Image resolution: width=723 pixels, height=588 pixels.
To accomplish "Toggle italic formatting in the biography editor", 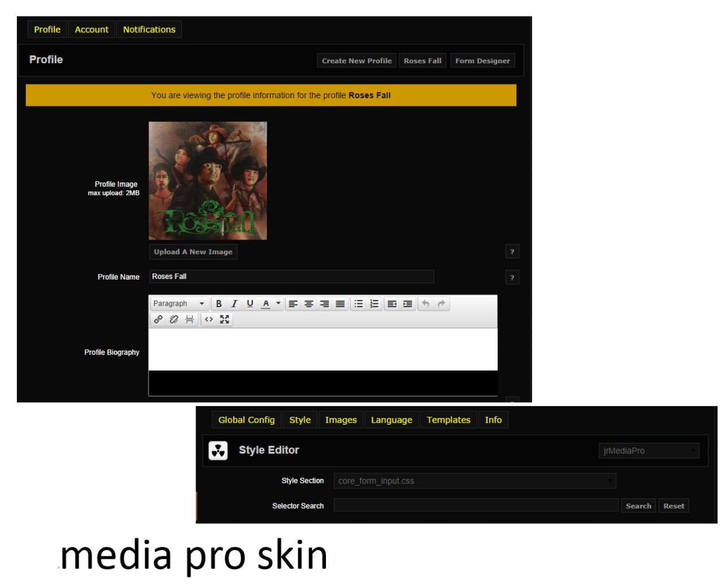I will (234, 304).
